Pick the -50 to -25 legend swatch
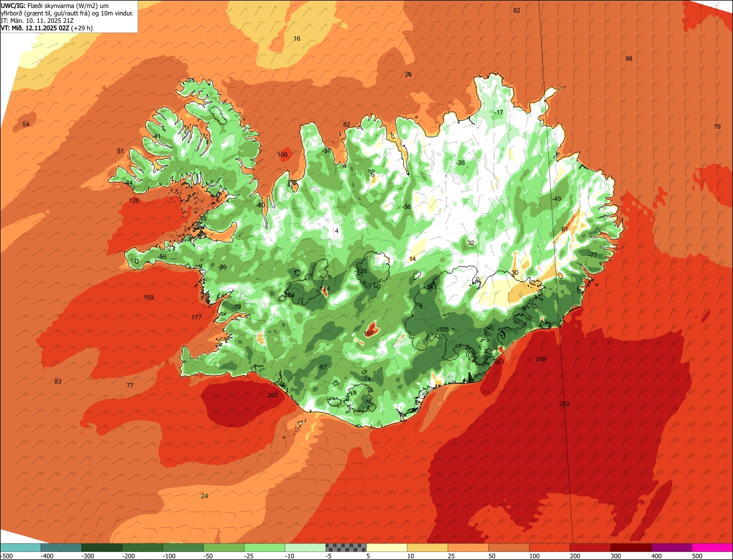The image size is (733, 560). click(224, 547)
